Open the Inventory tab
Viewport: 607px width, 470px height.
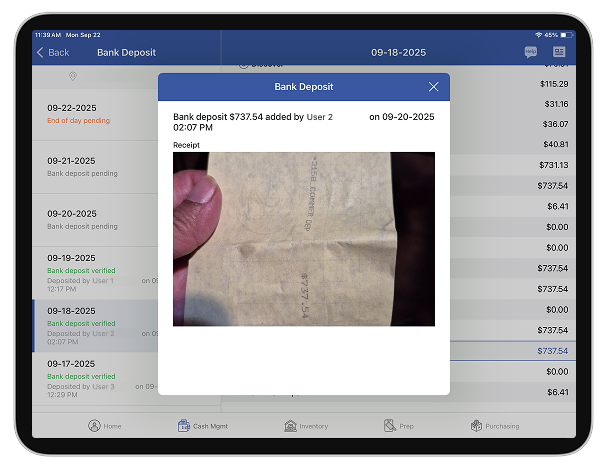pos(305,426)
